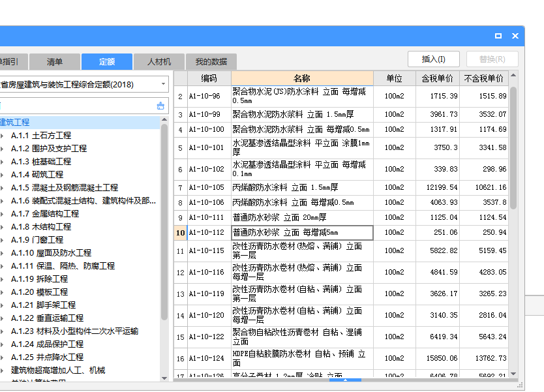The width and height of the screenshot is (544, 392).
Task: Open the quota library dropdown (2018)
Action: point(163,84)
